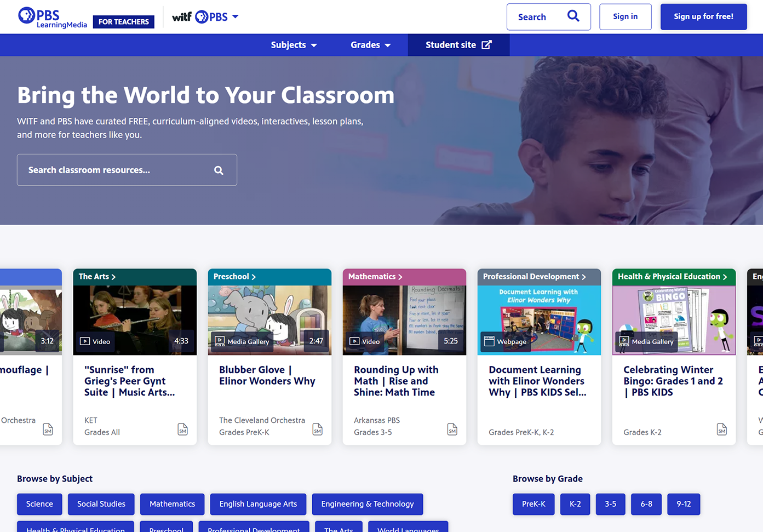
Task: Open the Sunrise Peer Gynt video thumbnail
Action: pyautogui.click(x=135, y=320)
